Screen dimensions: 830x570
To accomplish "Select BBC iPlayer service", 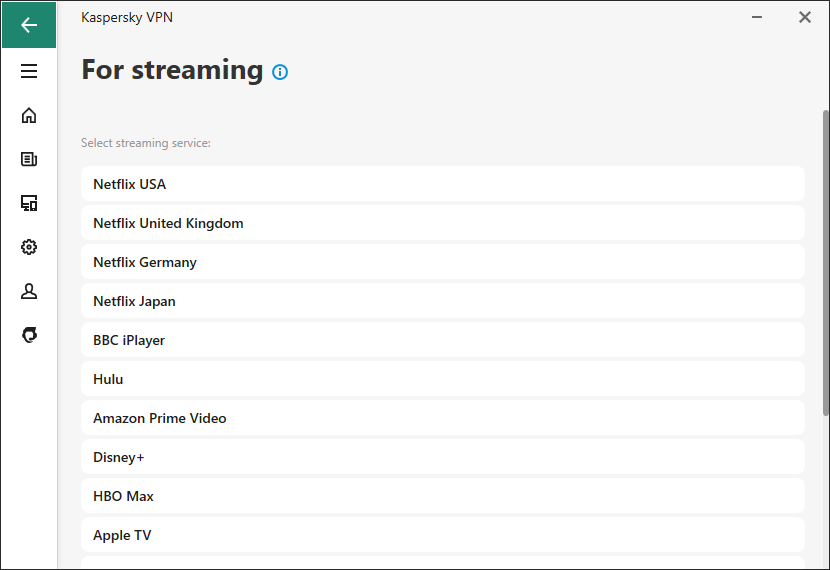I will click(x=443, y=340).
